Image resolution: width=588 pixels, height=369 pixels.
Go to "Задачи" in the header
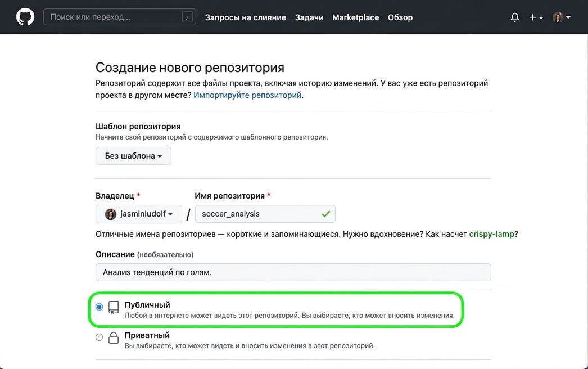[309, 17]
